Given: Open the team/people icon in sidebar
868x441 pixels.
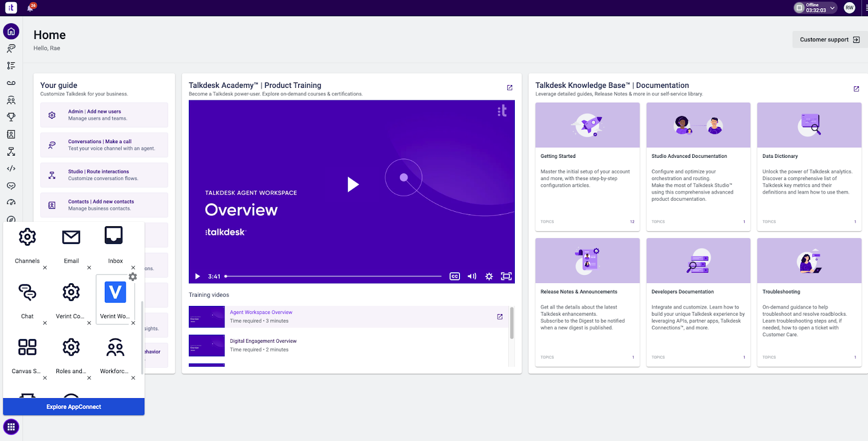Looking at the screenshot, I should pyautogui.click(x=11, y=100).
